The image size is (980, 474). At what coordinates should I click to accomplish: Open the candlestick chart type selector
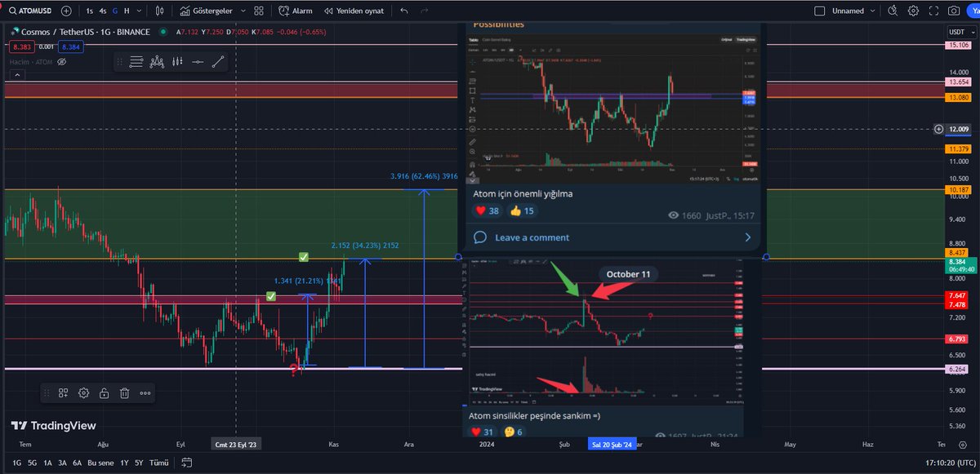coord(160,11)
